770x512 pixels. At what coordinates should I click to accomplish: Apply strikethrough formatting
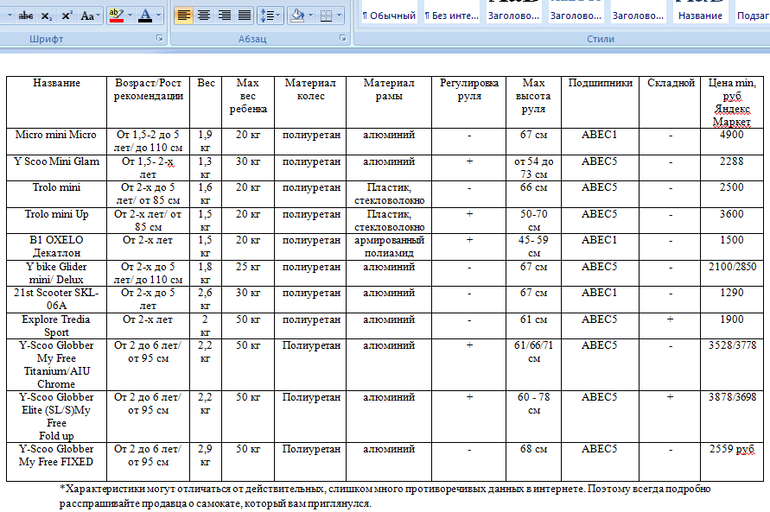click(25, 16)
